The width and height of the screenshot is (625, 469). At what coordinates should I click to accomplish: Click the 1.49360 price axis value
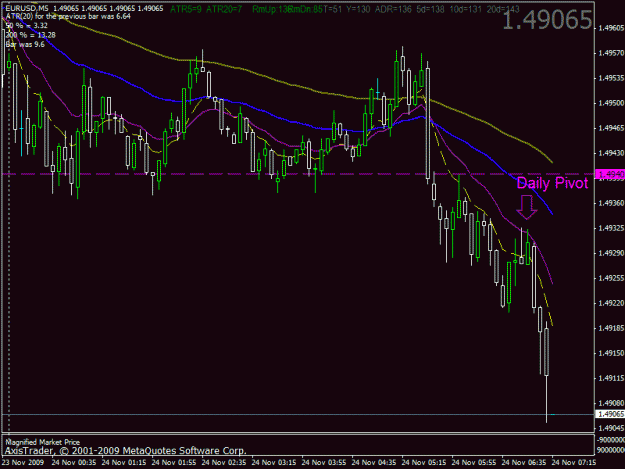pyautogui.click(x=611, y=203)
